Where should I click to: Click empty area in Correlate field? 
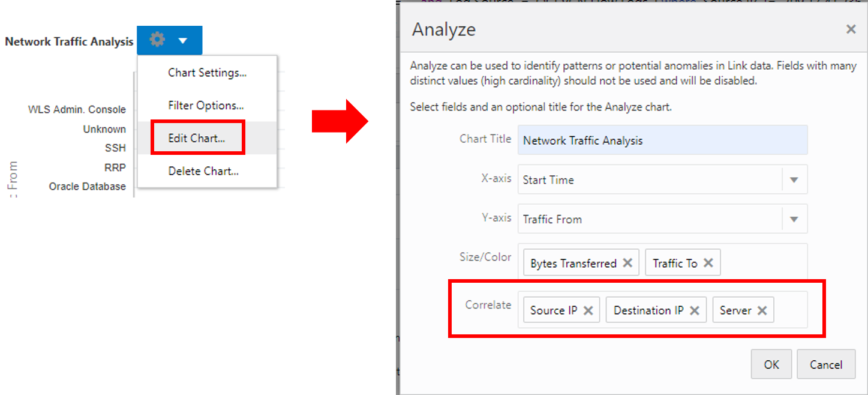tap(791, 310)
